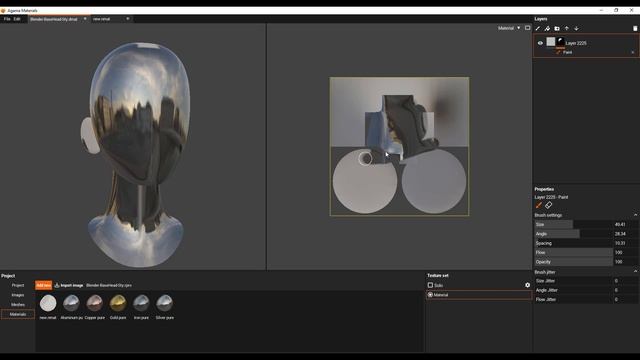Screen dimensions: 640x360
Task: Open the Meshes section in sidebar
Action: tap(18, 305)
